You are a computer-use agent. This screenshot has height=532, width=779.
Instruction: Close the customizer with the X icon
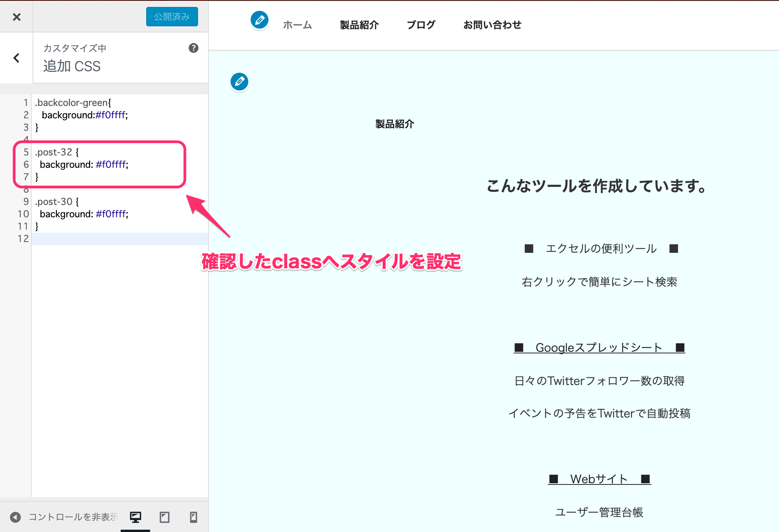point(16,17)
